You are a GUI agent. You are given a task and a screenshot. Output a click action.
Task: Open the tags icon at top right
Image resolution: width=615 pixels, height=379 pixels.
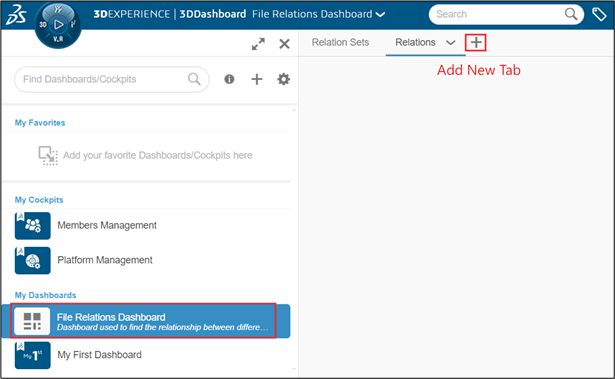click(599, 15)
